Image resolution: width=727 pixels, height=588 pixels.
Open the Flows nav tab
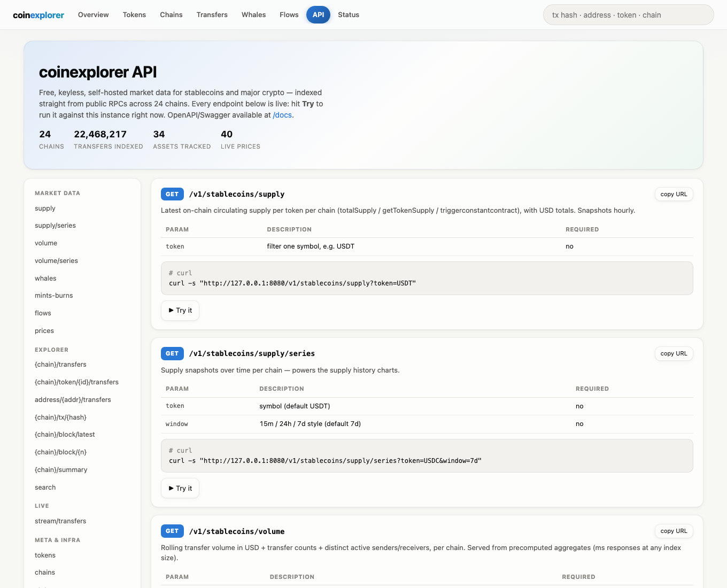click(289, 15)
